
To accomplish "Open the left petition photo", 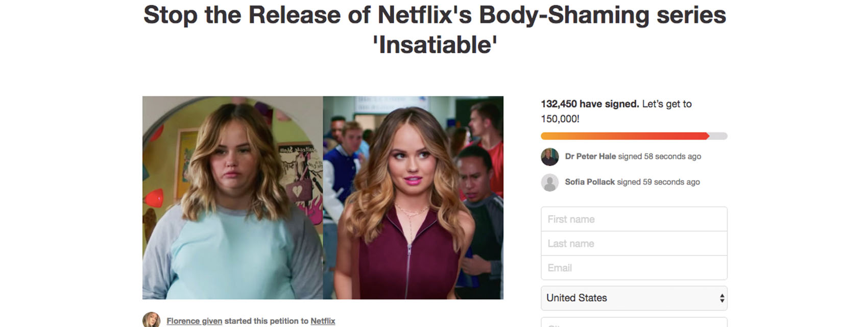I will point(232,198).
